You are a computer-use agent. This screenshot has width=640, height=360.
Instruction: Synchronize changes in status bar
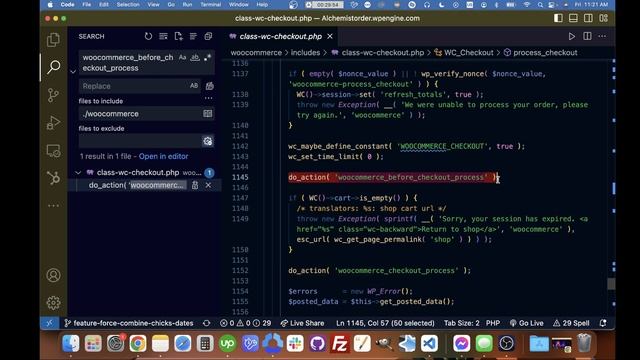point(207,323)
